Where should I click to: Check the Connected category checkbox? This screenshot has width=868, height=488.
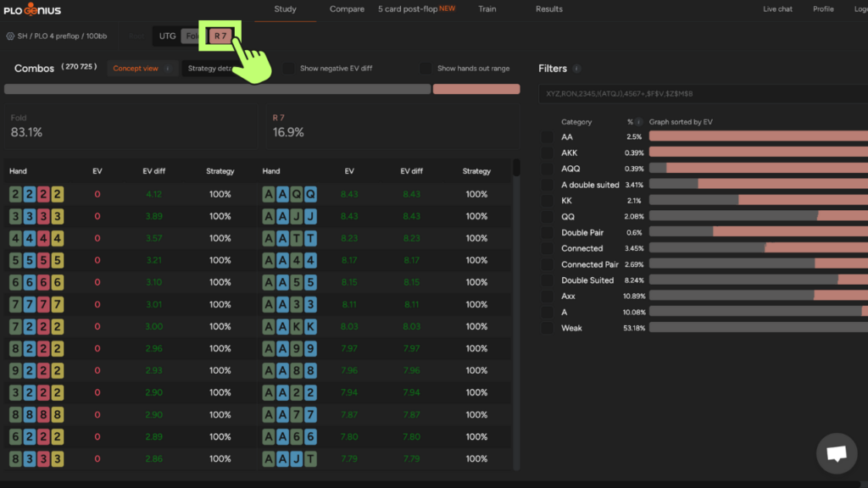tap(547, 248)
